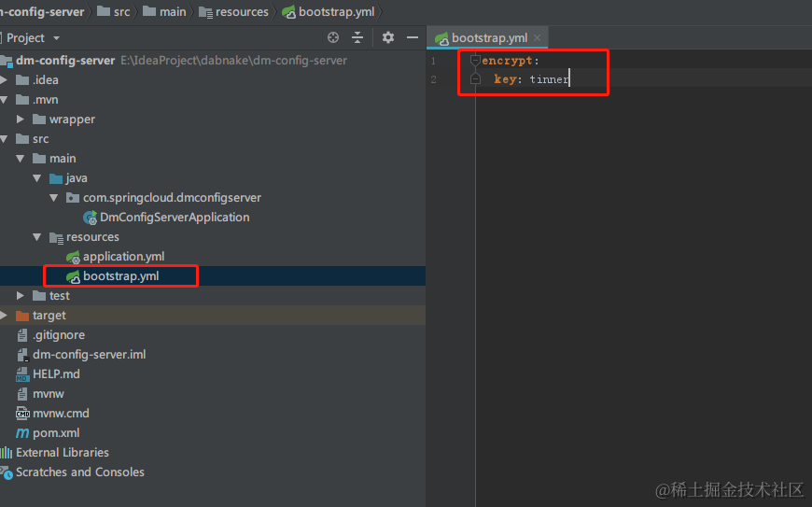Click the main breadcrumb
The image size is (812, 507).
[x=164, y=12]
